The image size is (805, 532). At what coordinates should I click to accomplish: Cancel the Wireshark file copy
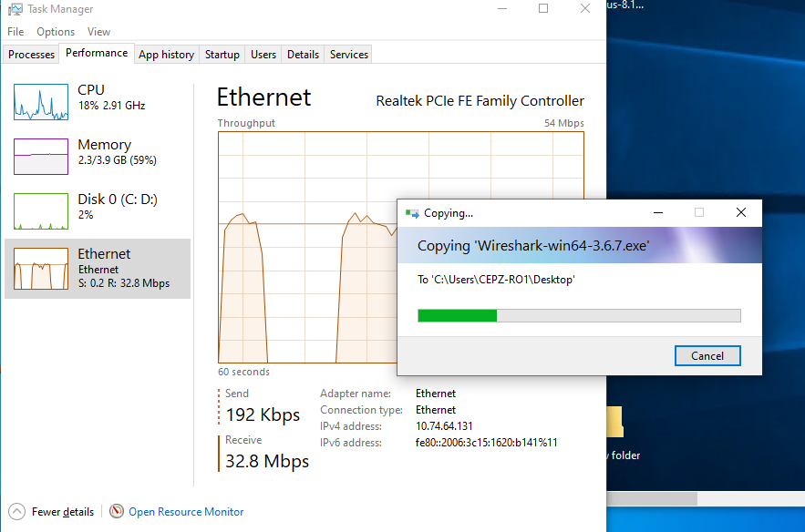[x=707, y=356]
